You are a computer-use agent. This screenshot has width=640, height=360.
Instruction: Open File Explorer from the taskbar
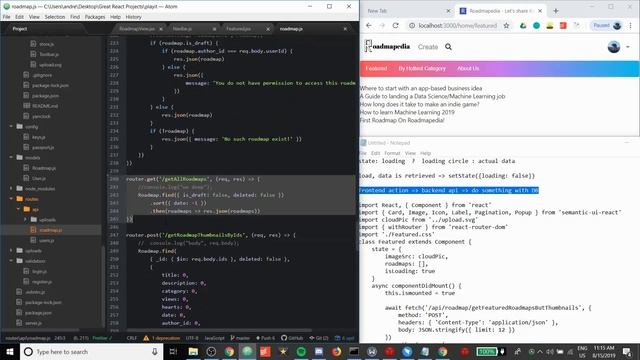click(193, 351)
